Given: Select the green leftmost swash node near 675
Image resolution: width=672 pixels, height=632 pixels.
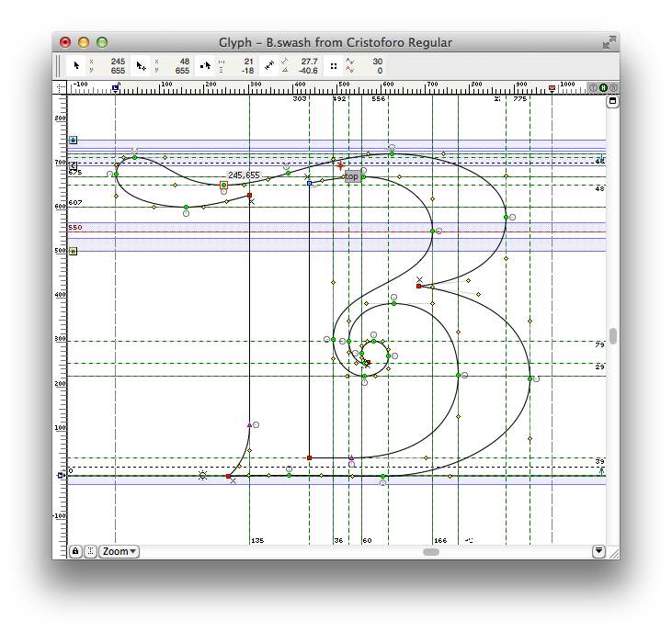Looking at the screenshot, I should [116, 175].
